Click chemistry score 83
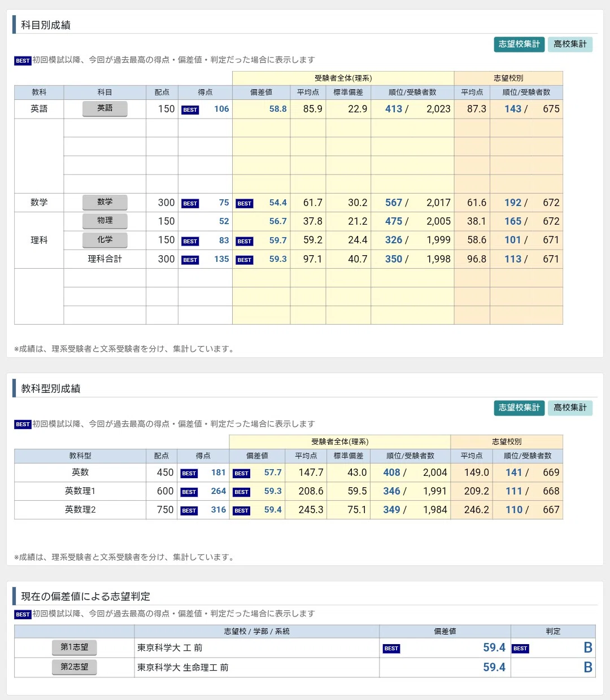Screen dimensions: 610x700 tap(224, 240)
